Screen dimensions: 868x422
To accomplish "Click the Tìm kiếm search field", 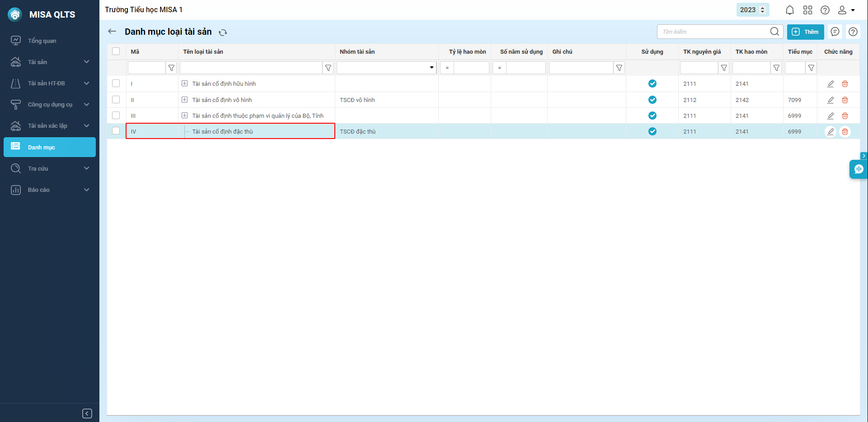I will 714,32.
